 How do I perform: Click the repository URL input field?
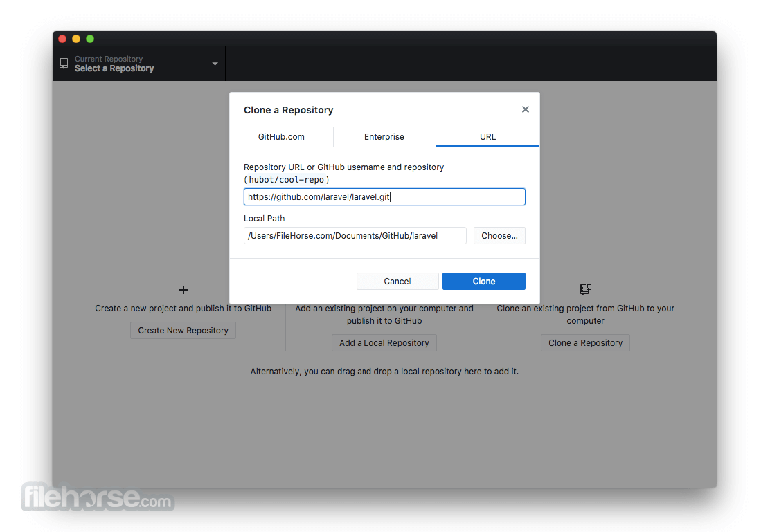click(384, 197)
